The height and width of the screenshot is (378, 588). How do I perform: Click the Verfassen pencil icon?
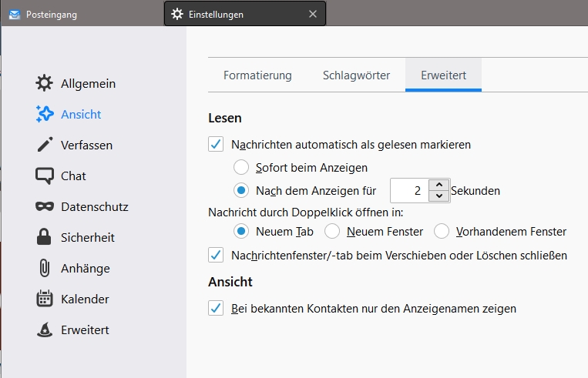(45, 145)
